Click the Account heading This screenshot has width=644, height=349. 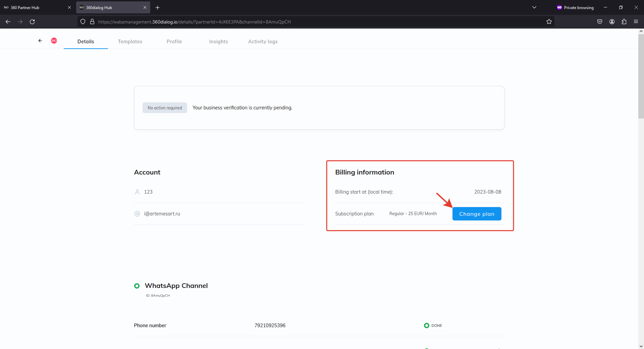click(x=147, y=172)
